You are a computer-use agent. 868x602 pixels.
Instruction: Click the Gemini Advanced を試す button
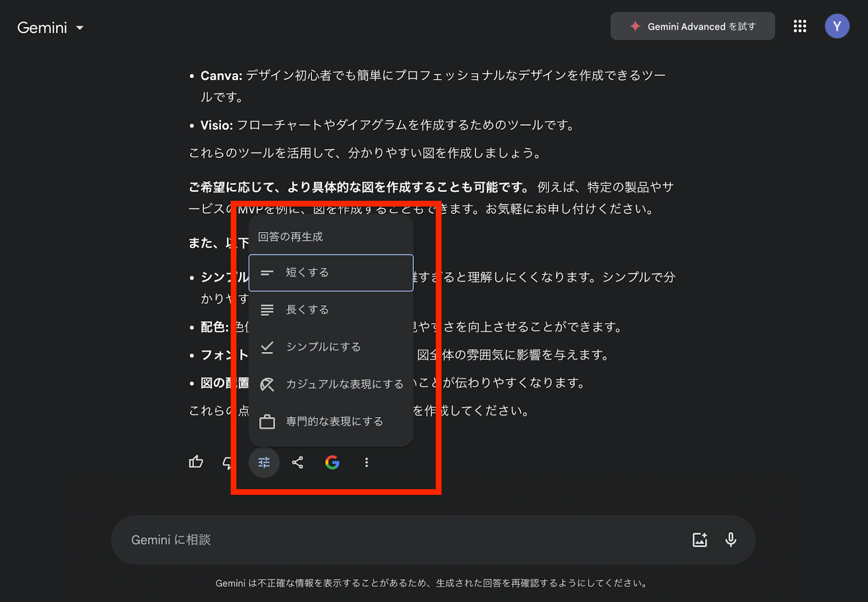693,27
